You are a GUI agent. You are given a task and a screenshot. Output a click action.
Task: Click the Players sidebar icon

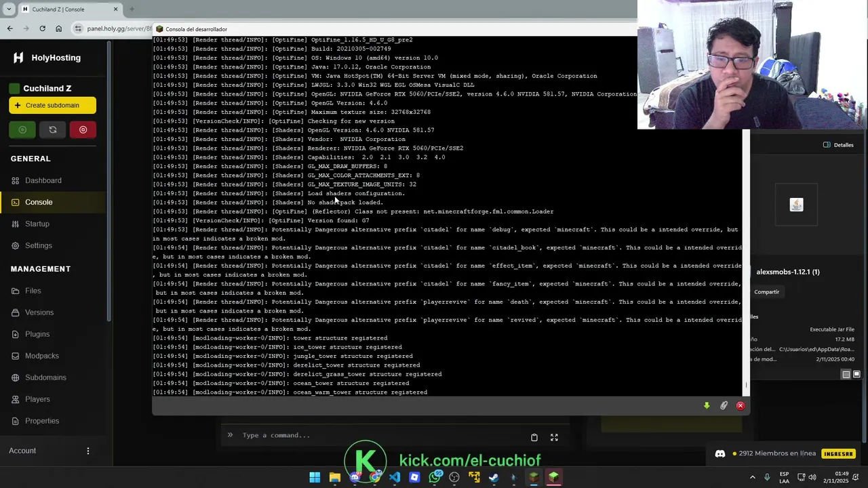point(16,399)
